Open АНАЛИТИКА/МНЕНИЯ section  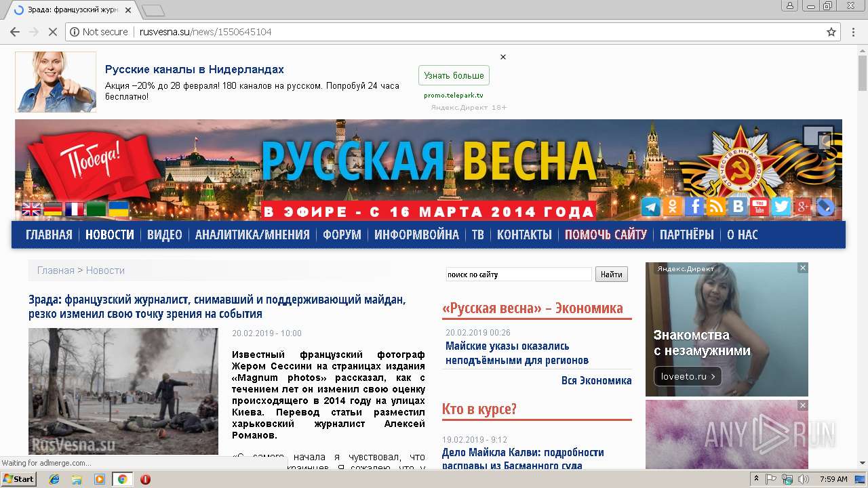(252, 235)
